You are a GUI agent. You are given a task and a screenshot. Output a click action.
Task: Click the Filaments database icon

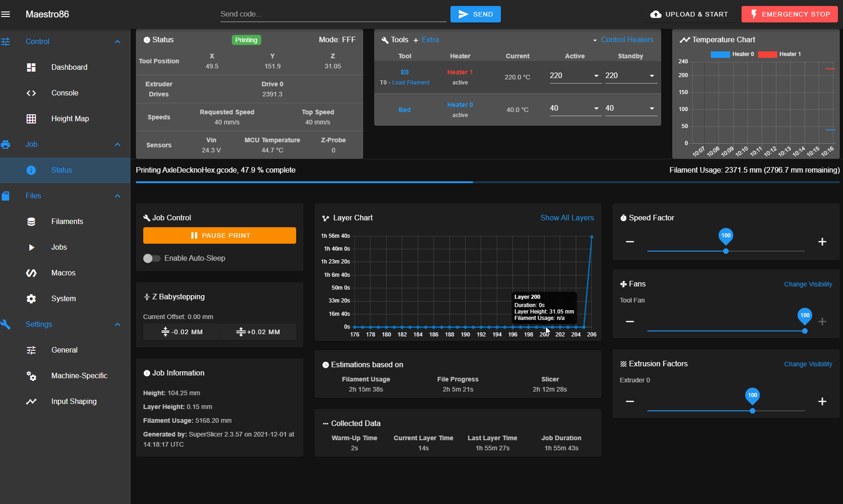coord(31,222)
